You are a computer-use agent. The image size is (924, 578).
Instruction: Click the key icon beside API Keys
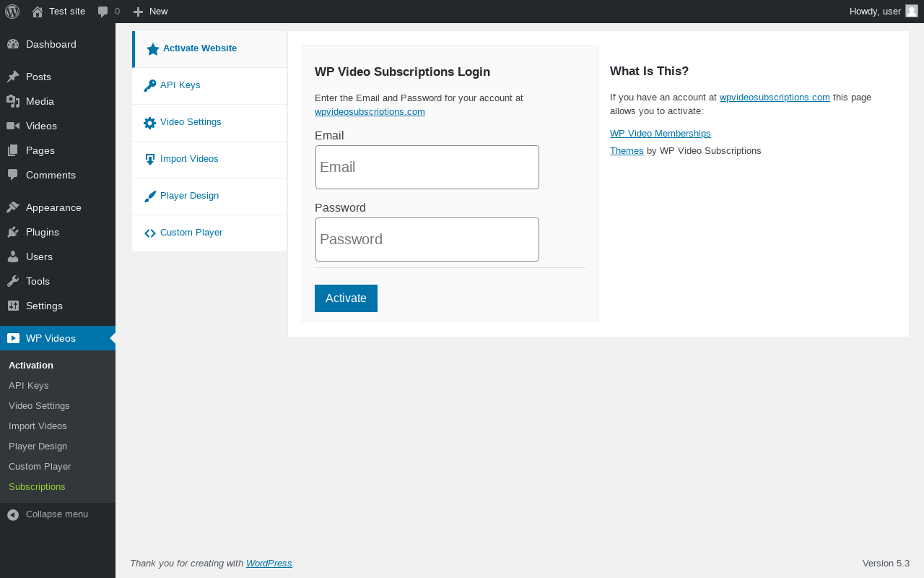pos(150,85)
